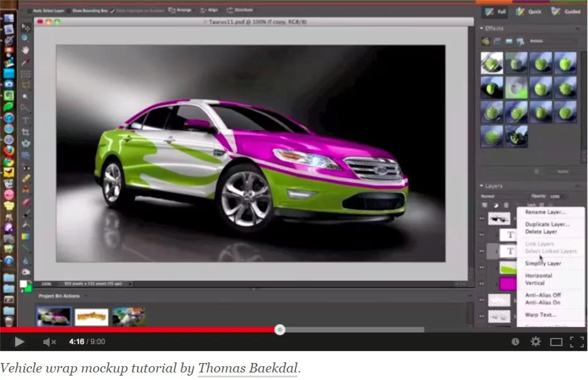
Task: Open the Trash in the Dock
Action: 9,322
